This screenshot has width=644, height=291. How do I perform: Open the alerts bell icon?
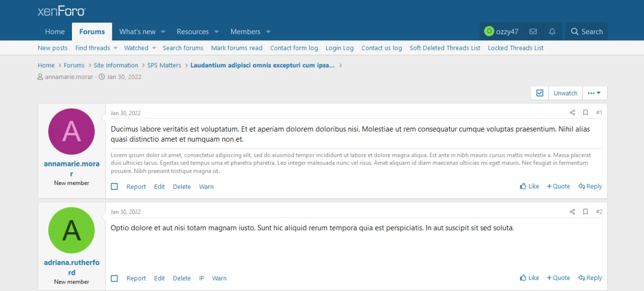click(x=552, y=32)
